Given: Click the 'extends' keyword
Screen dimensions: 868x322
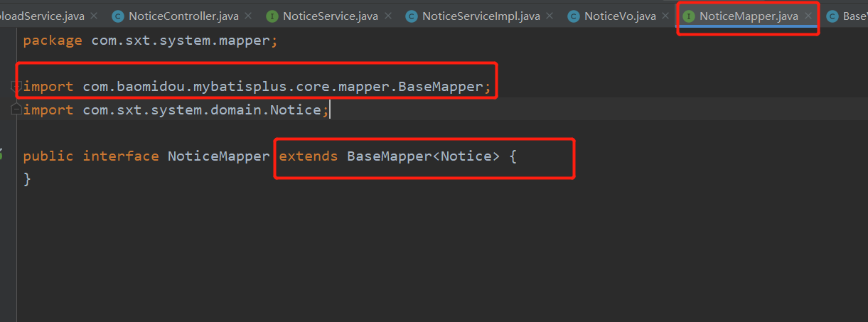Looking at the screenshot, I should [309, 156].
